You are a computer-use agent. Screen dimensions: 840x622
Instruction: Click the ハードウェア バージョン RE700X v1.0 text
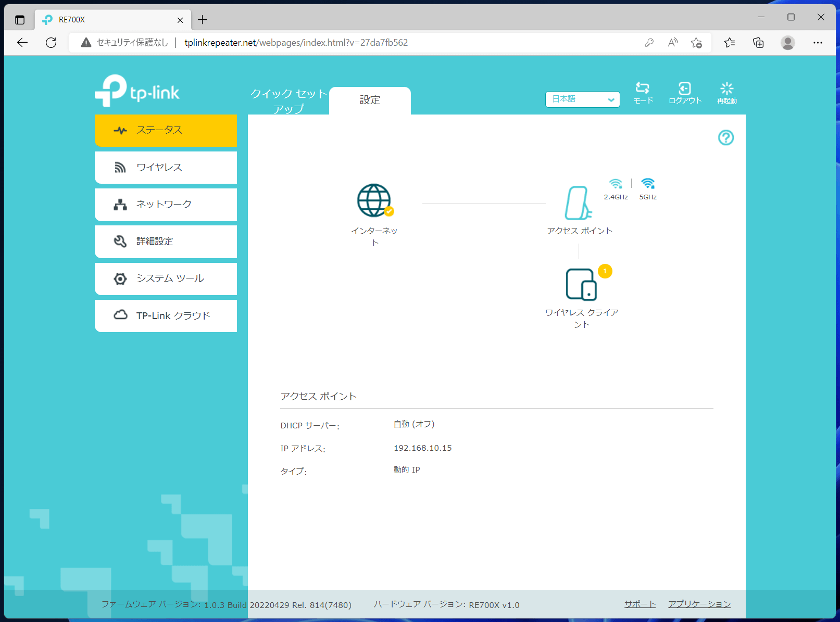[x=446, y=604]
